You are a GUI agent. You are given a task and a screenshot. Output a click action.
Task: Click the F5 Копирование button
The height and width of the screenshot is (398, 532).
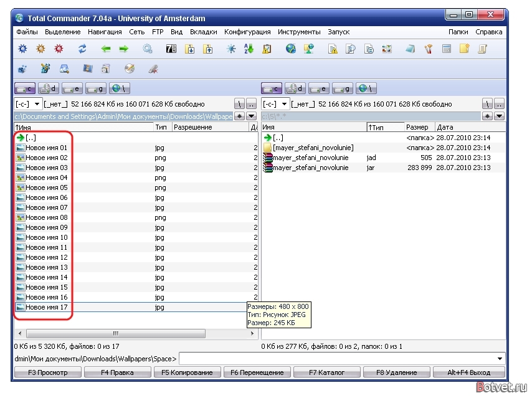point(188,372)
